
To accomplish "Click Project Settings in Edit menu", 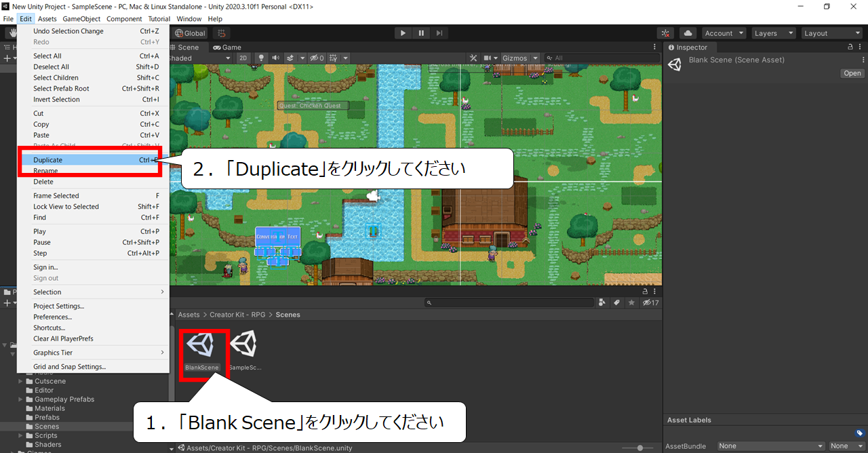I will pos(93,307).
